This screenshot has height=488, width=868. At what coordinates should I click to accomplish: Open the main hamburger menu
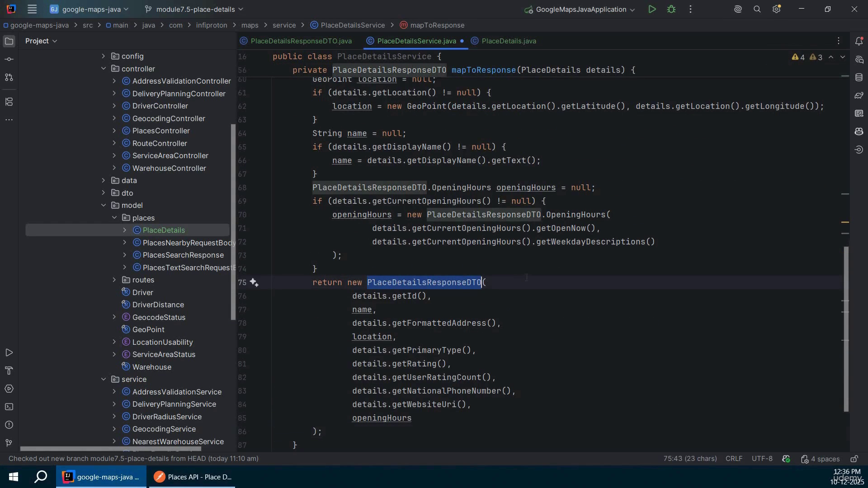coord(32,9)
